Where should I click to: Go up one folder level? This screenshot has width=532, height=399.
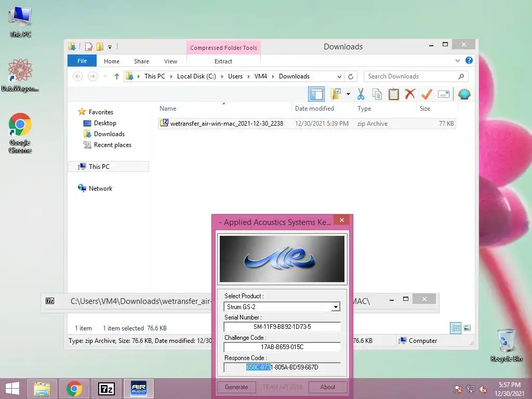[x=117, y=76]
